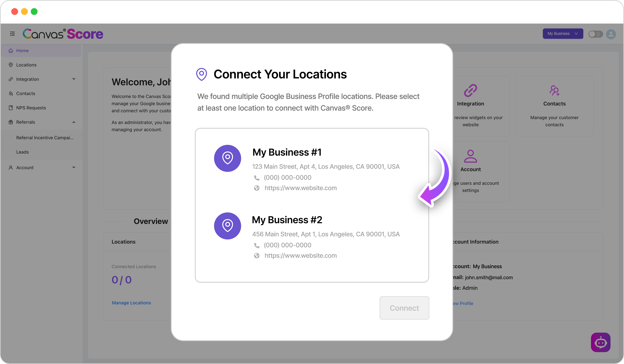This screenshot has width=624, height=364.
Task: Open the user avatar profile icon
Action: (x=611, y=34)
